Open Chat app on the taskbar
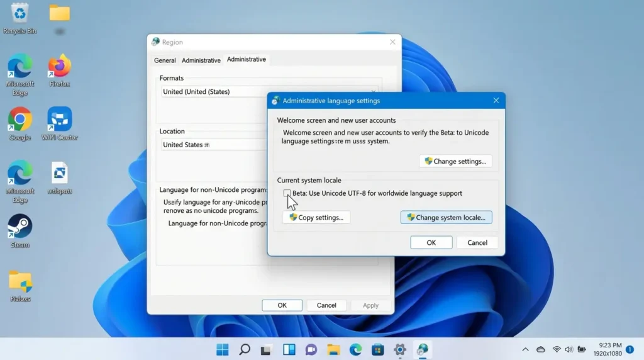Viewport: 644px width, 360px height. coord(311,349)
